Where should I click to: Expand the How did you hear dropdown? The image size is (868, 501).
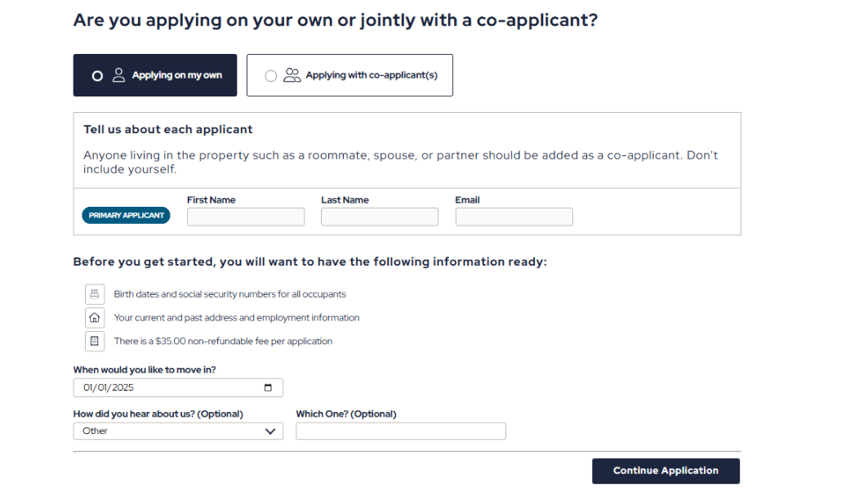click(x=178, y=432)
